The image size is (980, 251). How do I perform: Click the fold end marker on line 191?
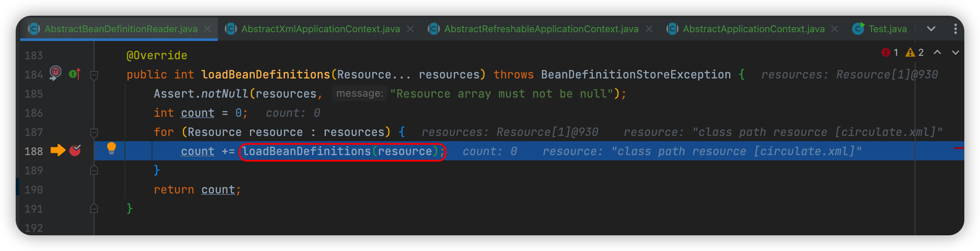94,209
